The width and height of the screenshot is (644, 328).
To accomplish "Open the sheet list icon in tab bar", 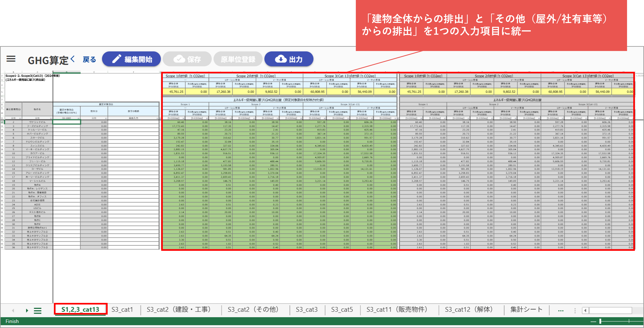I will [38, 311].
